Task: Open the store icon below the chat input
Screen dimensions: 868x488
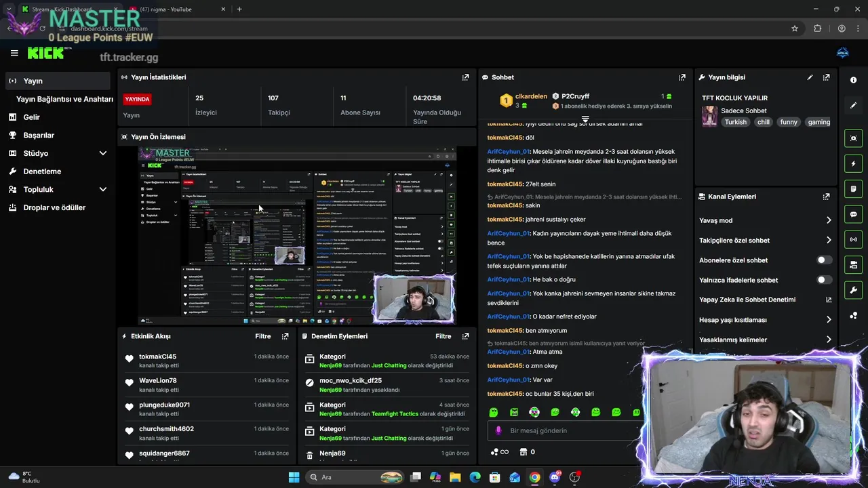Action: click(524, 452)
